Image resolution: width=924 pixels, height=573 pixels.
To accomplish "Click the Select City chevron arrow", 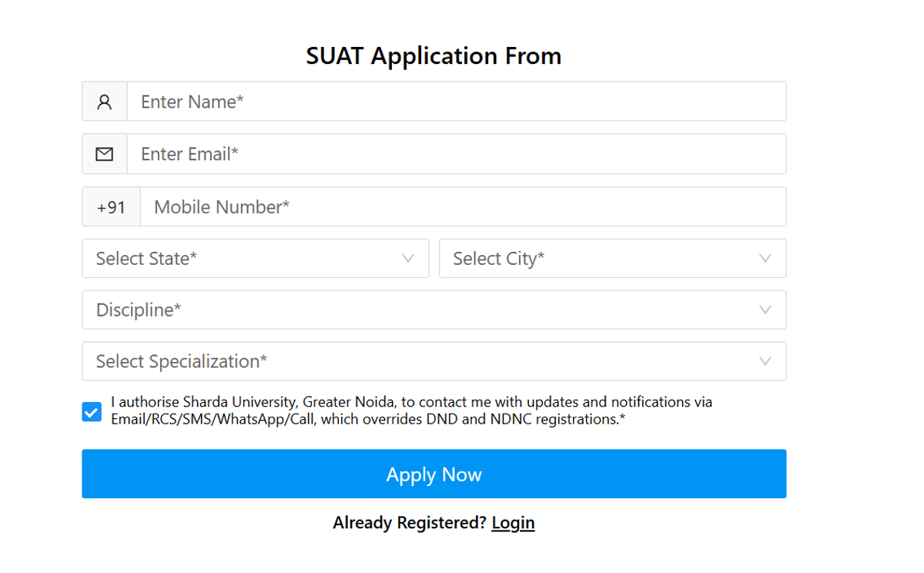I will [764, 258].
